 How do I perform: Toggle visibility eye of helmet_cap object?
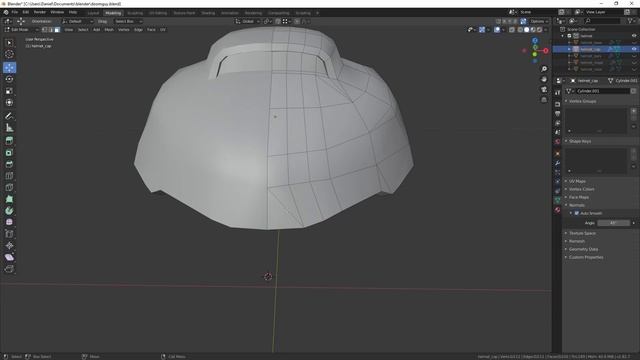click(x=634, y=49)
